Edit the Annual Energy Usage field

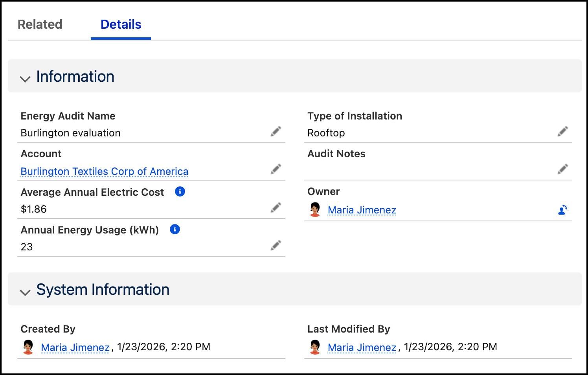(x=276, y=245)
